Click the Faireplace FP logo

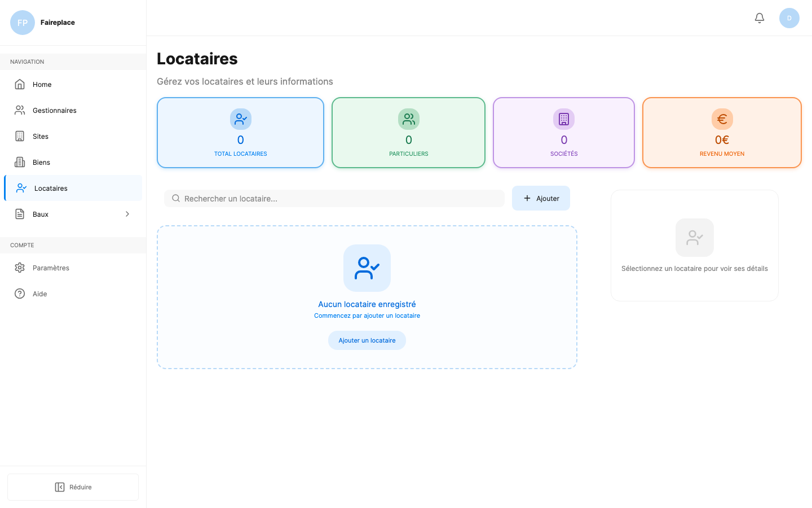pos(22,22)
